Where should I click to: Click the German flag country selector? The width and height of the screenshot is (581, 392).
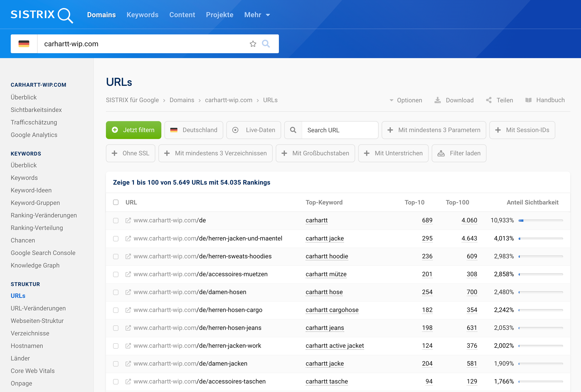(x=24, y=44)
